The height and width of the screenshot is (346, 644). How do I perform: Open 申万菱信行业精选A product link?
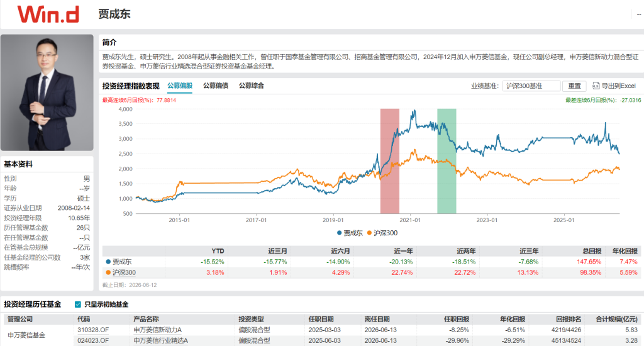point(160,340)
